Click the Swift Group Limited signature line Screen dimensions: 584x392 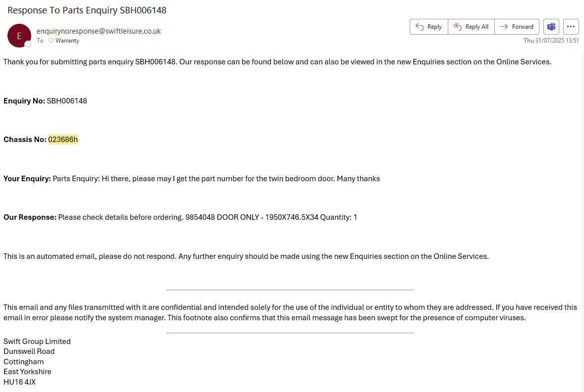(37, 342)
